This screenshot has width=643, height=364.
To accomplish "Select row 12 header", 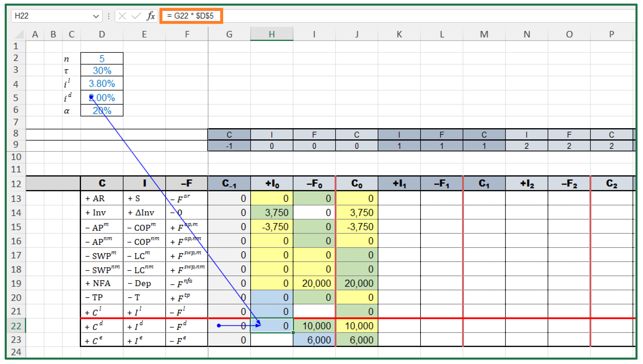I will pyautogui.click(x=16, y=184).
